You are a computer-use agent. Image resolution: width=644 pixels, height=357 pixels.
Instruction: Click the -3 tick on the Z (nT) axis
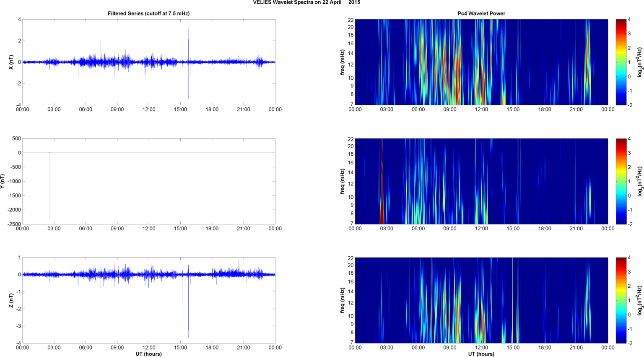(x=18, y=326)
